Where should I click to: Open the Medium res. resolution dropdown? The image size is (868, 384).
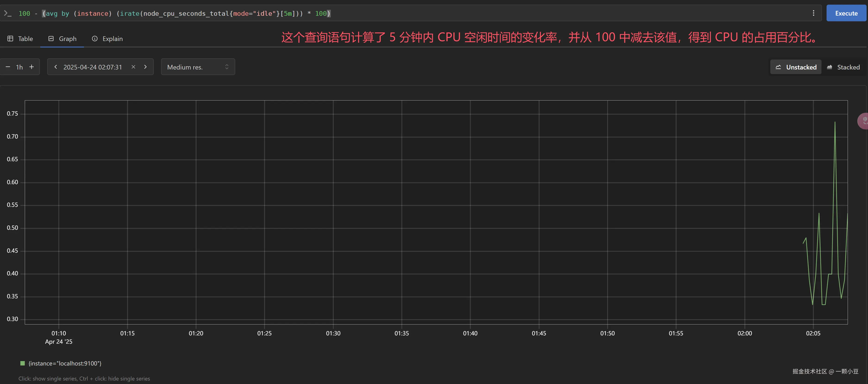(198, 67)
